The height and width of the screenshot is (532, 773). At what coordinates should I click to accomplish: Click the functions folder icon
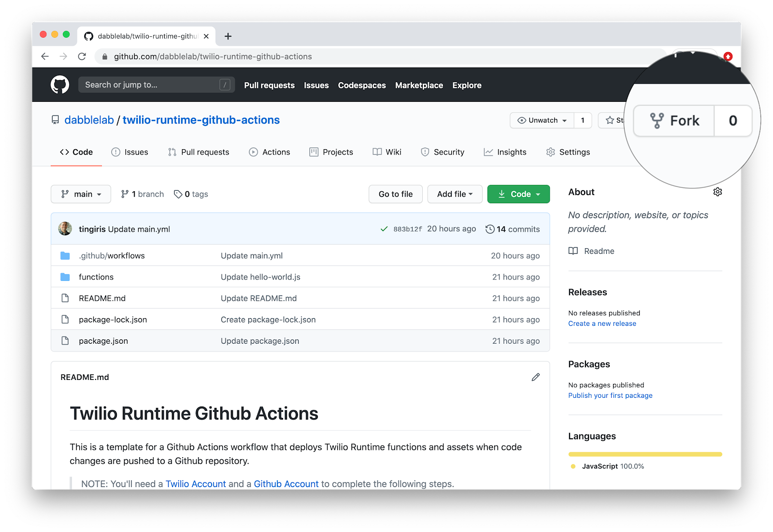point(65,277)
